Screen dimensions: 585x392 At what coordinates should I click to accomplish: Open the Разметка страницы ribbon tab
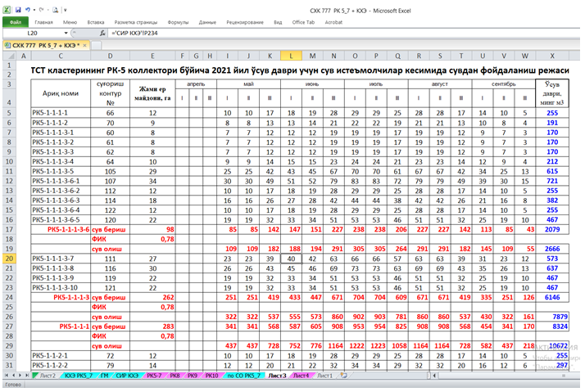(136, 22)
